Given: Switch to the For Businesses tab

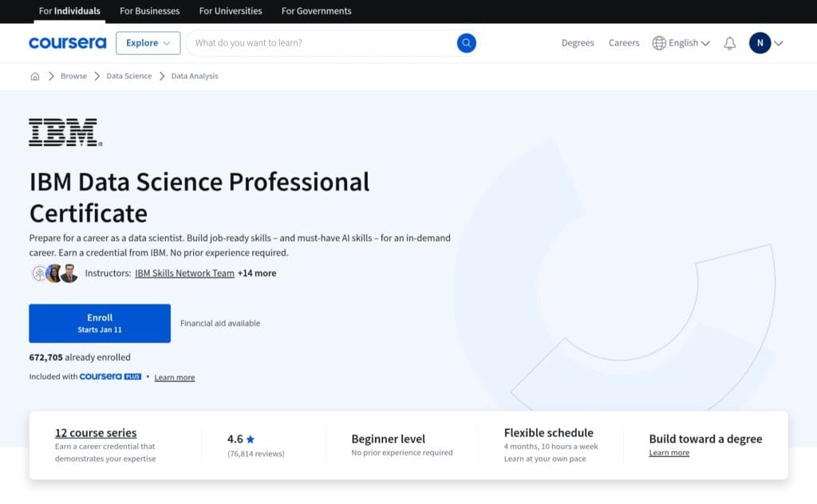Looking at the screenshot, I should pos(149,11).
